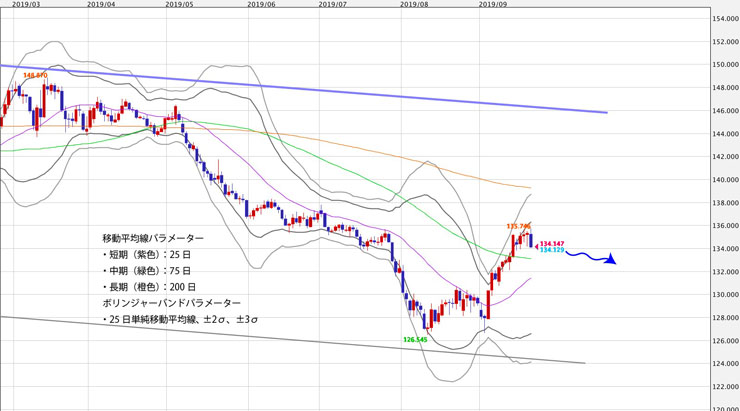Click the 2019/07 date label
The image size is (740, 411).
point(333,4)
